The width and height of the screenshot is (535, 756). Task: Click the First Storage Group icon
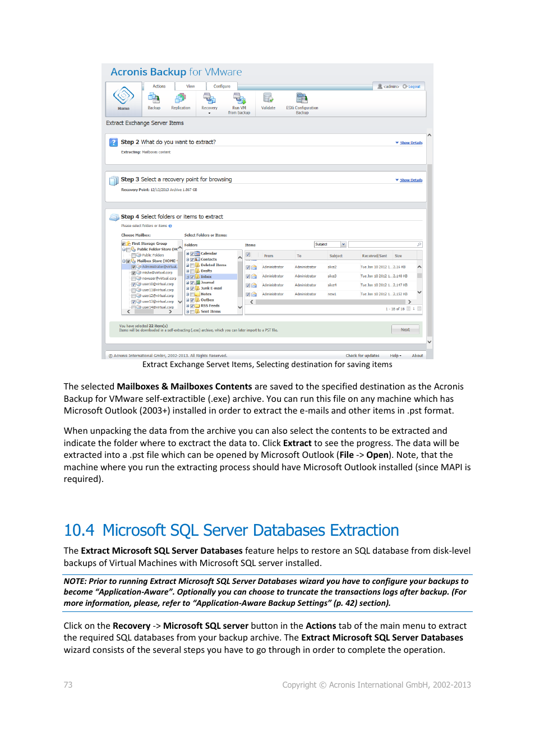[128, 244]
